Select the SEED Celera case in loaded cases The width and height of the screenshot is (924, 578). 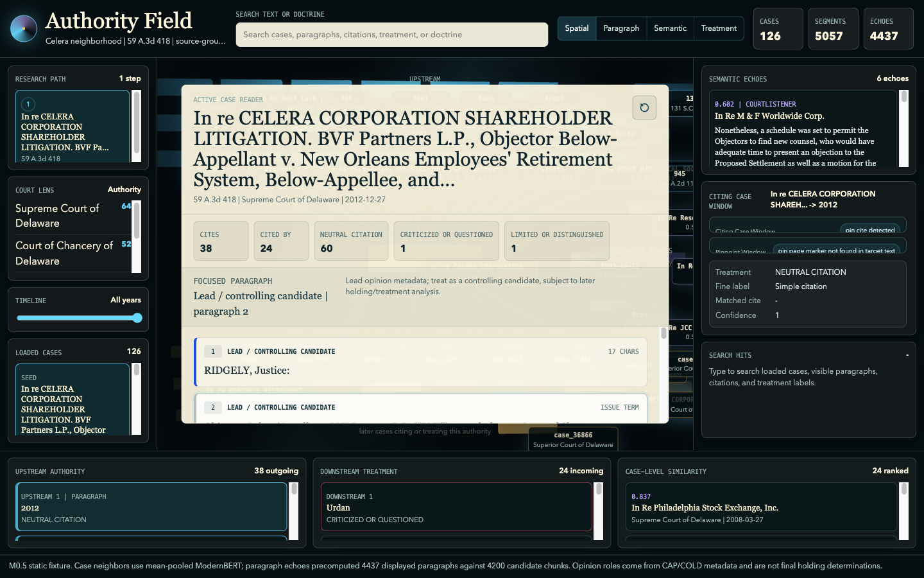pyautogui.click(x=73, y=399)
